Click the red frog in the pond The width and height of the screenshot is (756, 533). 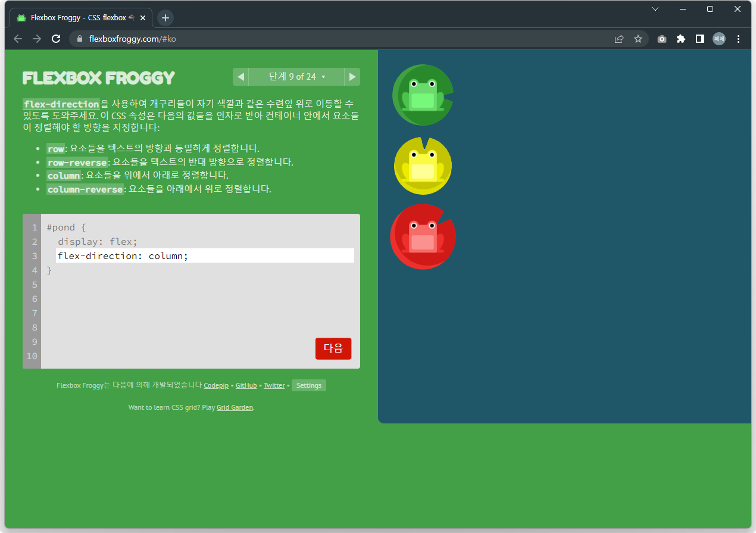pyautogui.click(x=423, y=237)
